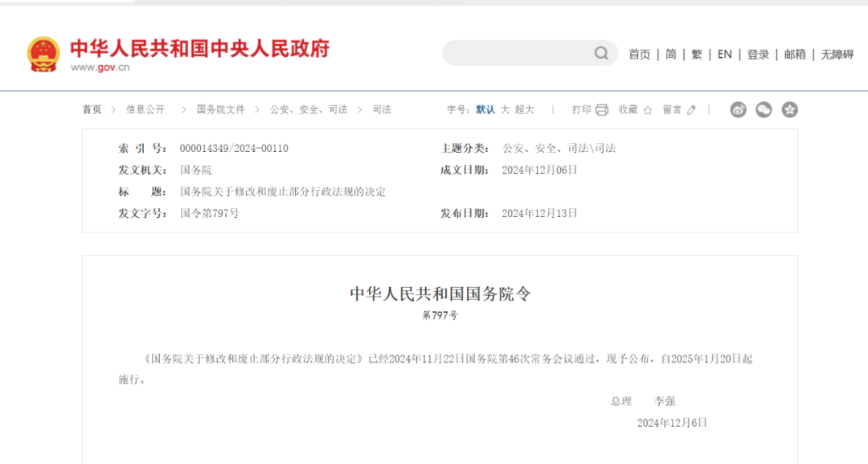The image size is (868, 464).
Task: Click the 第797号 subtitle
Action: click(x=440, y=315)
